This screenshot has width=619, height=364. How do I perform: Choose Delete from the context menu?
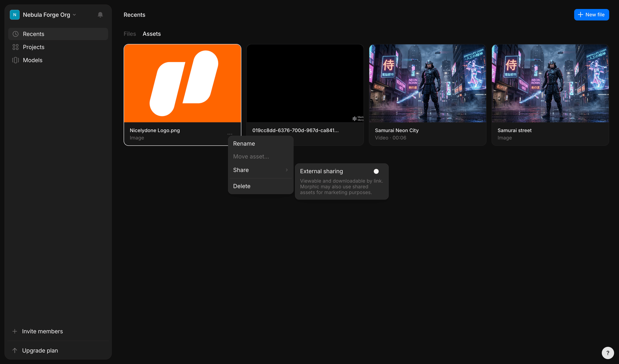click(260, 186)
